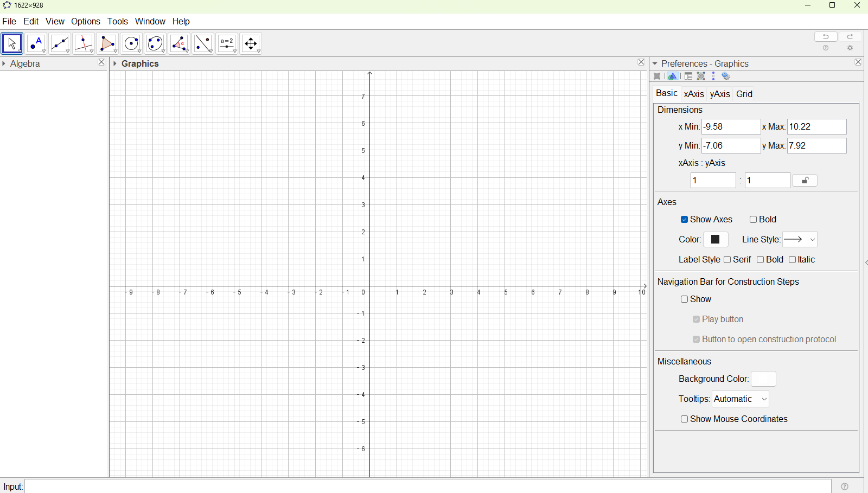Click the Redo arrow icon
Image resolution: width=868 pixels, height=493 pixels.
pos(850,36)
